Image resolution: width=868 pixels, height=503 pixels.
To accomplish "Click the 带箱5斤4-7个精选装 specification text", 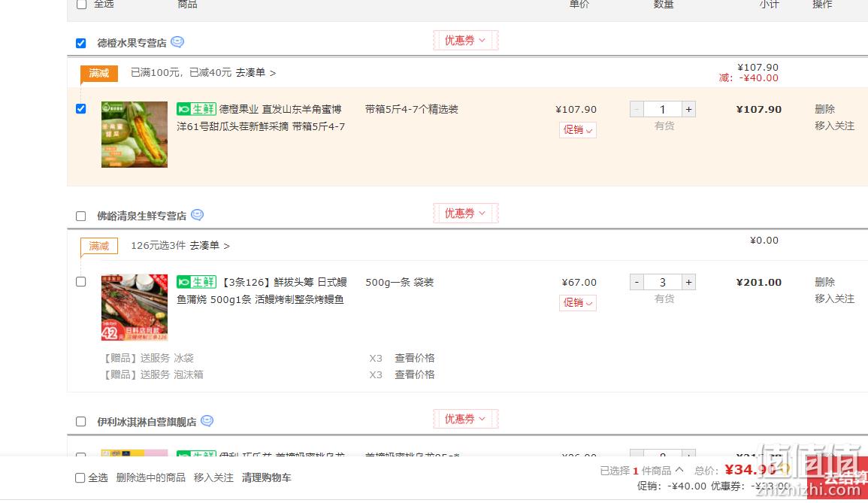I will [411, 109].
